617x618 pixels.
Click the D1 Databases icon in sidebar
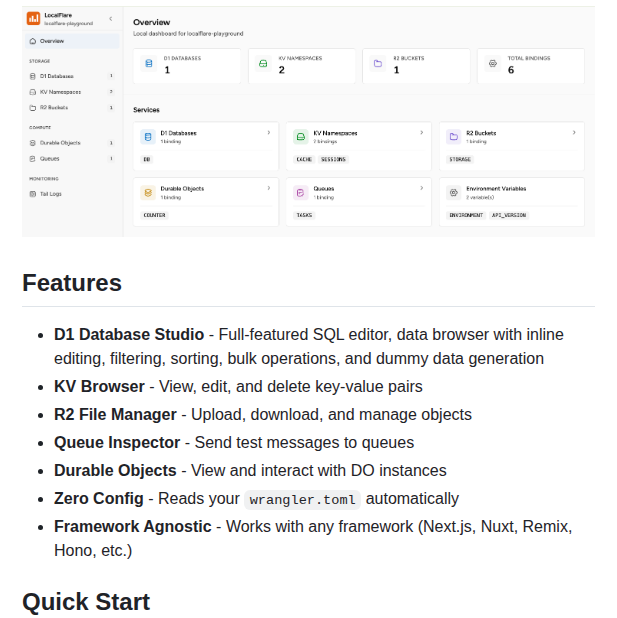[x=32, y=76]
